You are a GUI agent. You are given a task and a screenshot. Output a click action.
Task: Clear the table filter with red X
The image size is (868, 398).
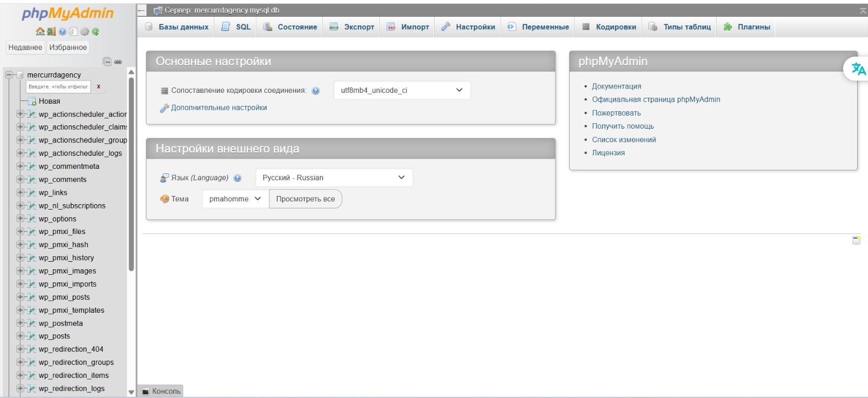tap(98, 87)
